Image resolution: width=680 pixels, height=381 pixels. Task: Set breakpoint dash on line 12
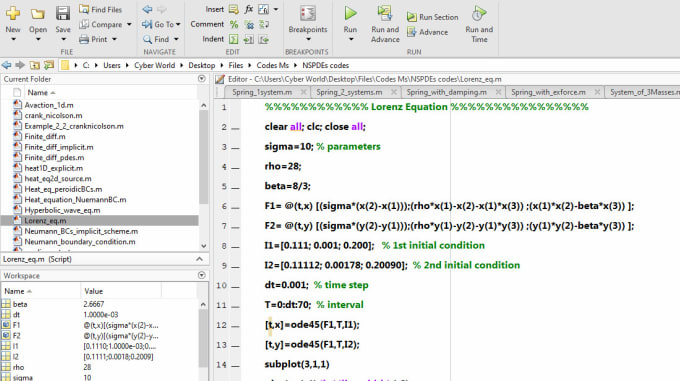(235, 326)
